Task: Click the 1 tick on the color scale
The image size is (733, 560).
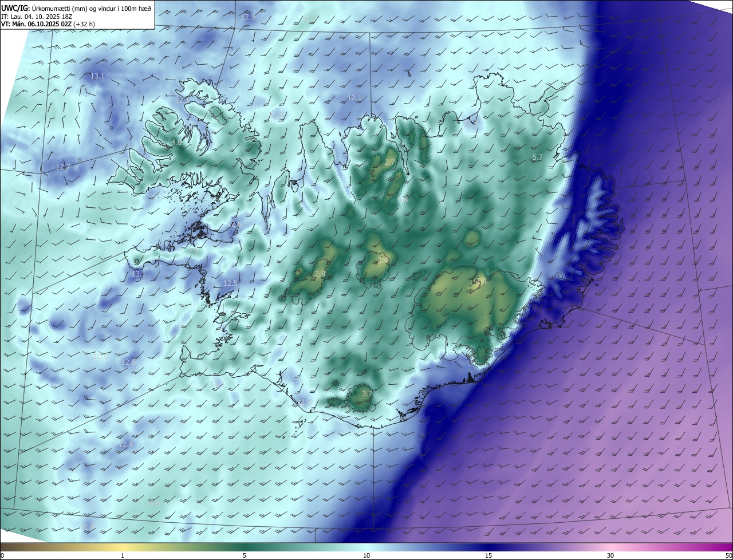Action: point(123,556)
